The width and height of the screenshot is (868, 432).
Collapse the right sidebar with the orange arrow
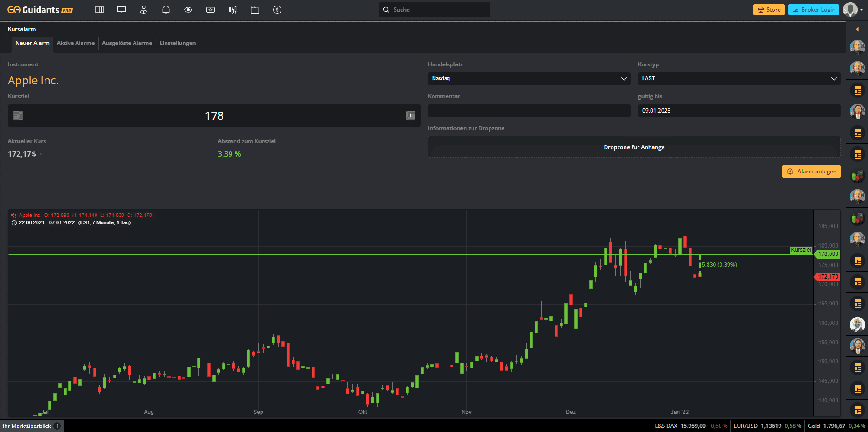point(857,29)
